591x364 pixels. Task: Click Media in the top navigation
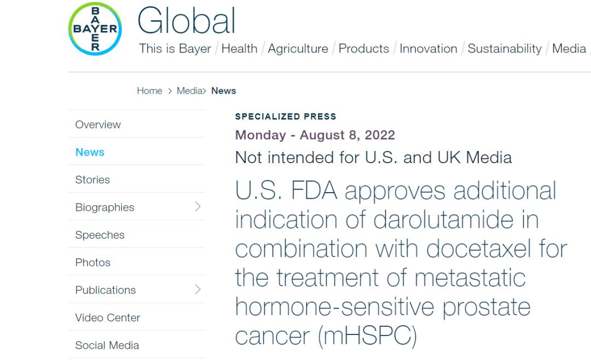pyautogui.click(x=569, y=49)
